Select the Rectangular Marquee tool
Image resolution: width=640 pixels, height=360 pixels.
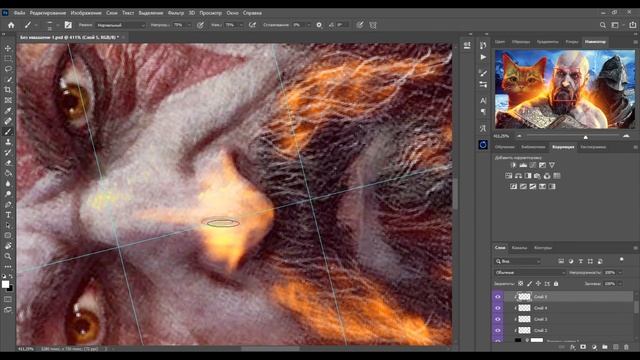[x=8, y=58]
